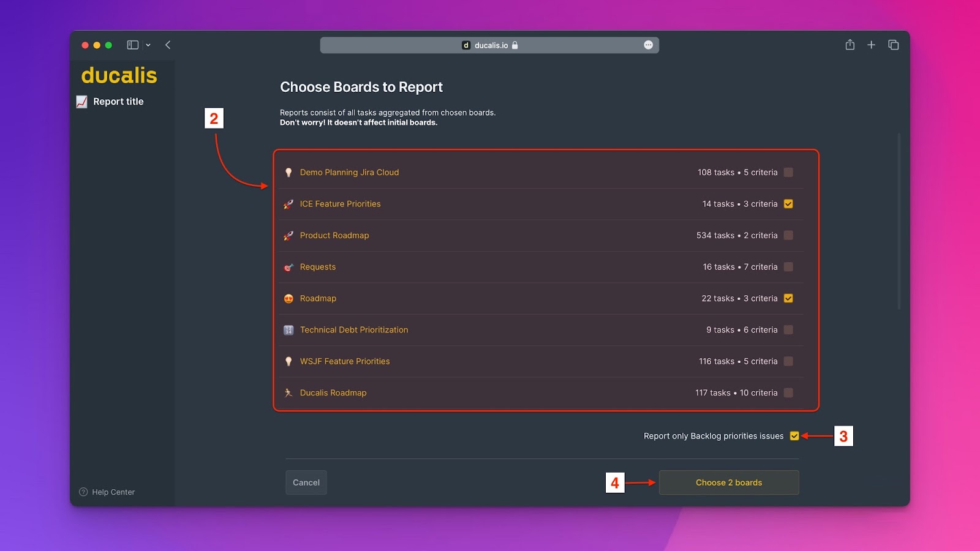Click the Choose Boards to Report heading
The image size is (980, 551).
click(361, 87)
